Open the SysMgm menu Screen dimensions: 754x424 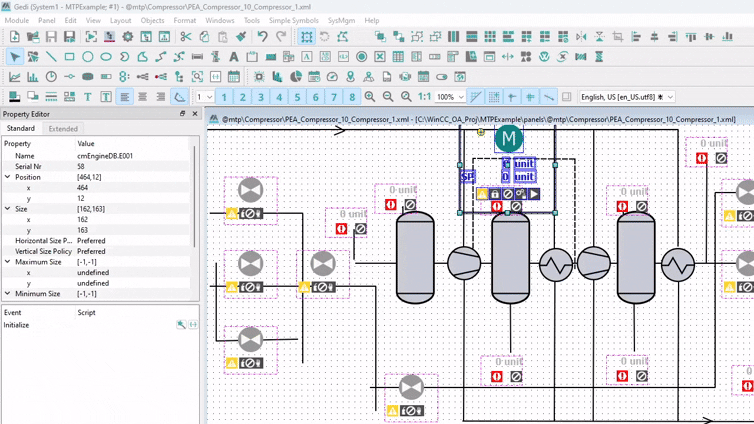click(x=341, y=20)
